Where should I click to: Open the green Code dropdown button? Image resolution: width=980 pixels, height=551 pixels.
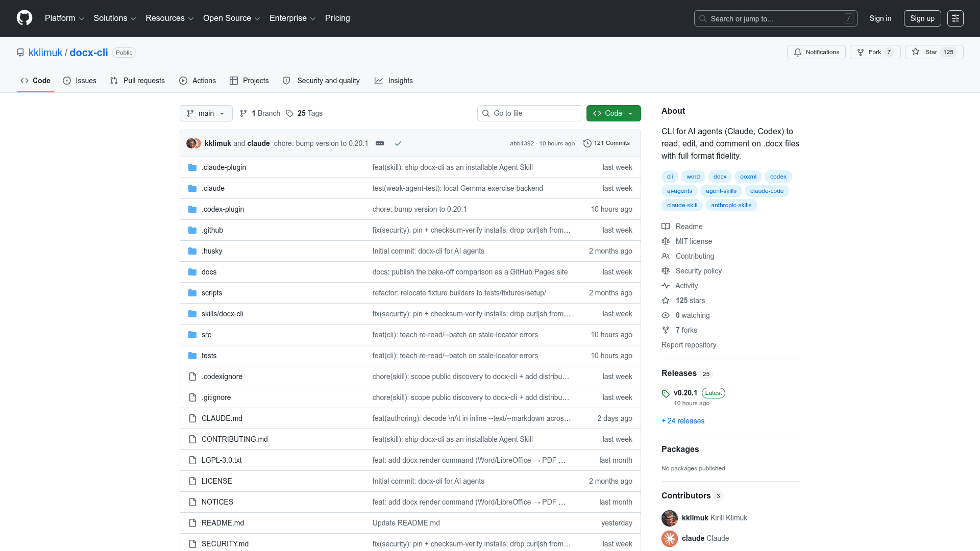coord(614,113)
